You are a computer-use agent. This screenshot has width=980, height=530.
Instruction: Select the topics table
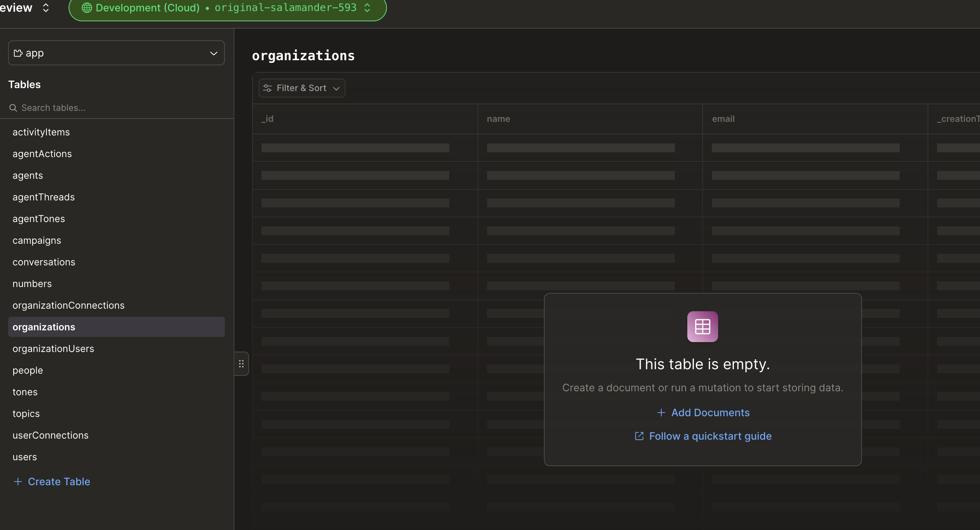click(x=116, y=414)
